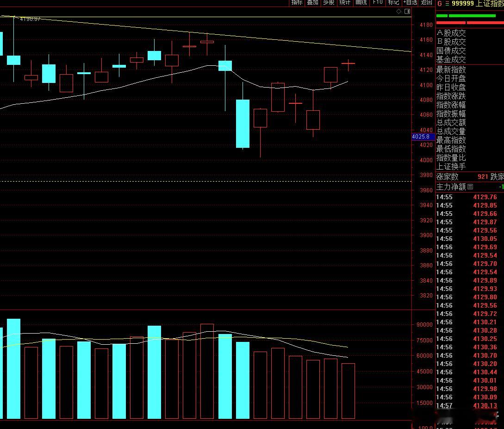Click the 指数涨跌 label

pos(451,96)
